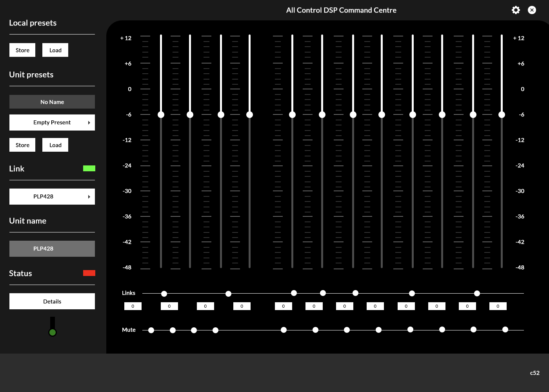This screenshot has height=392, width=549.
Task: Grab the first channel fader handle
Action: tap(161, 114)
